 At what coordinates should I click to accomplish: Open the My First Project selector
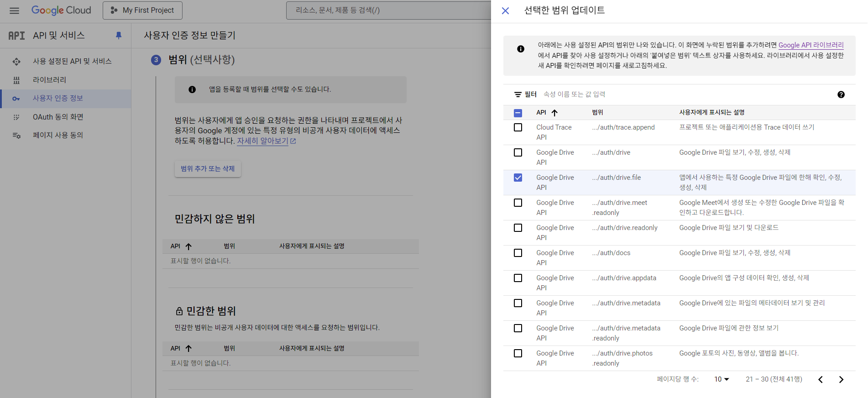[x=142, y=10]
